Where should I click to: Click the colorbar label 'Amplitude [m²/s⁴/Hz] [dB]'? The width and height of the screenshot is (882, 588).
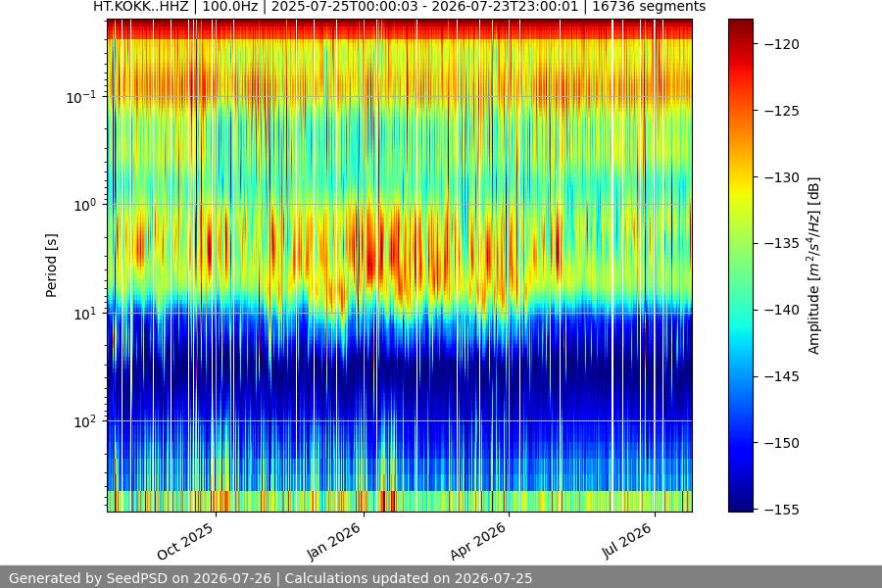(x=814, y=266)
